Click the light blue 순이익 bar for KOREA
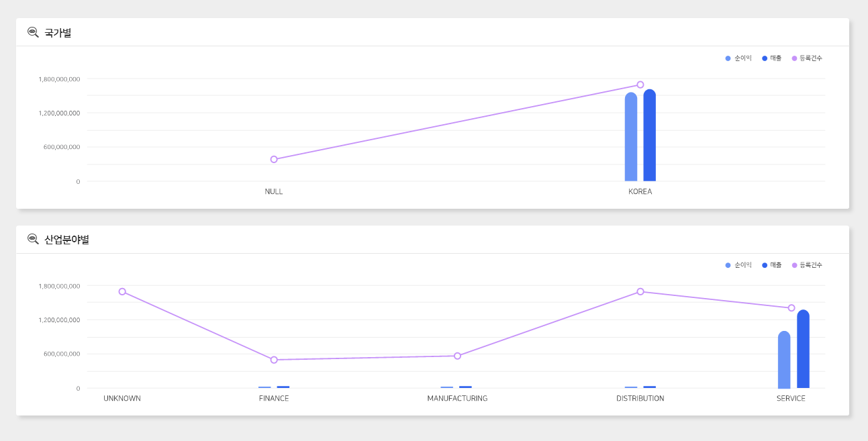The image size is (868, 441). click(631, 138)
